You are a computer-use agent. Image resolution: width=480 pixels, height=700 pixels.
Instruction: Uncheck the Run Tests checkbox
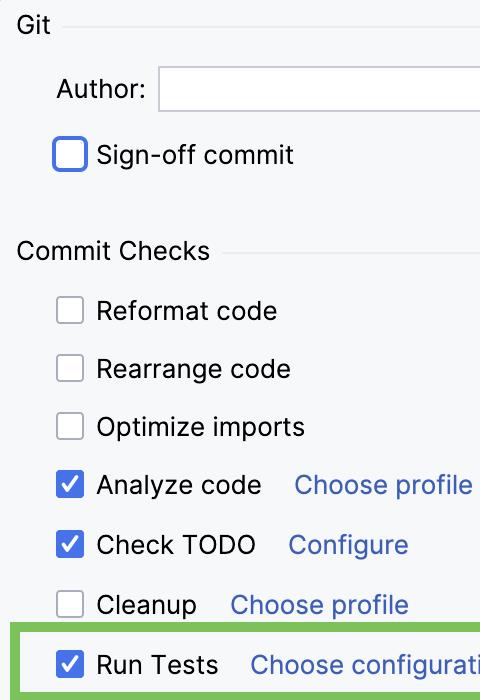click(x=70, y=664)
